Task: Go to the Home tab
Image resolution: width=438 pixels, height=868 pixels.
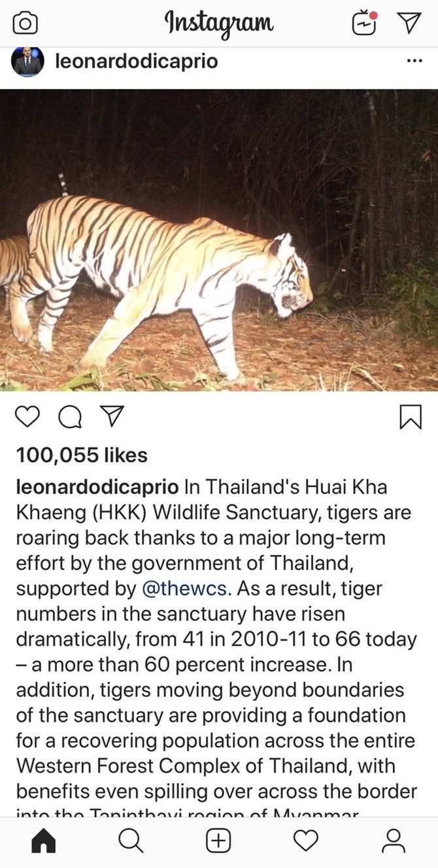Action: pyautogui.click(x=44, y=841)
